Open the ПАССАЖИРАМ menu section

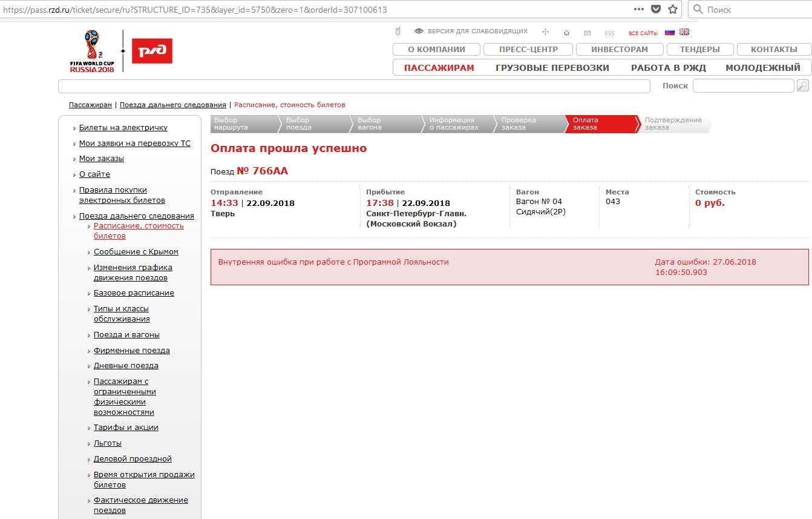pyautogui.click(x=439, y=68)
